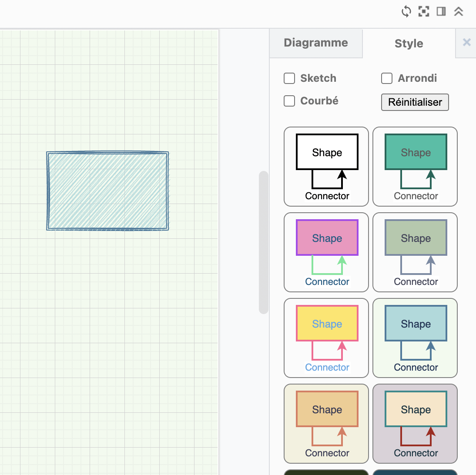Apply the light blue style preset
Screen dimensions: 476x475
point(415,338)
